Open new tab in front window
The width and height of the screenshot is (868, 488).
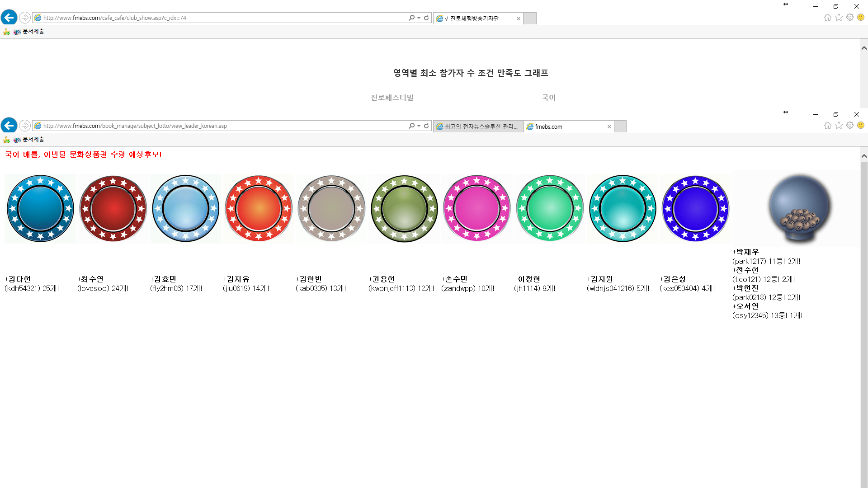(621, 127)
